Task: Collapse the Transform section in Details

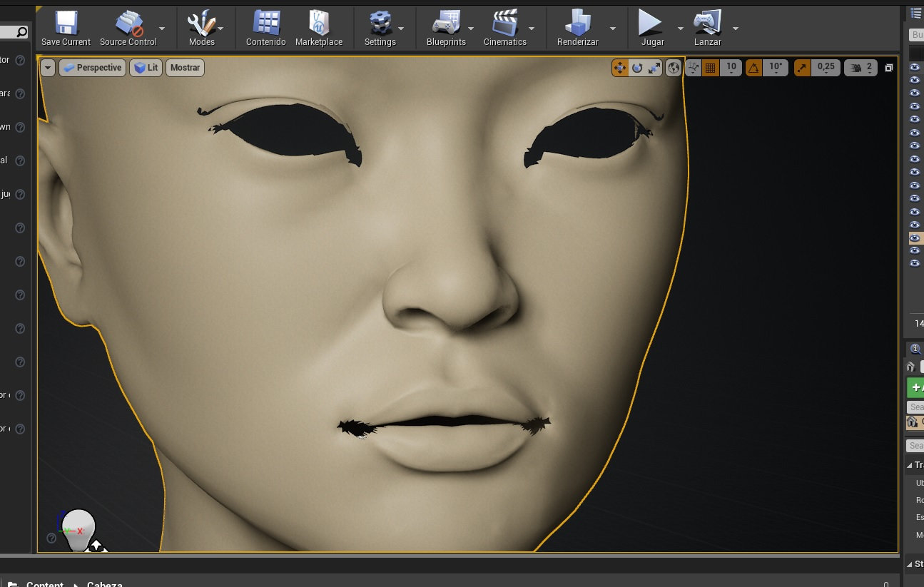Action: pyautogui.click(x=910, y=465)
